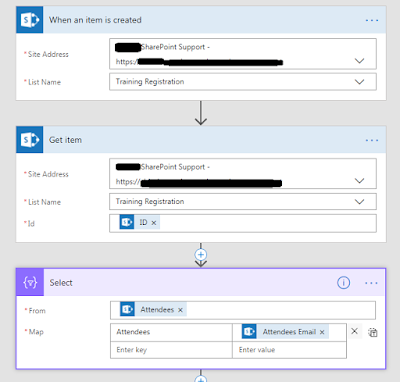Click 'SharePoint Support -' text in trigger card
The height and width of the screenshot is (382, 400).
pyautogui.click(x=175, y=47)
